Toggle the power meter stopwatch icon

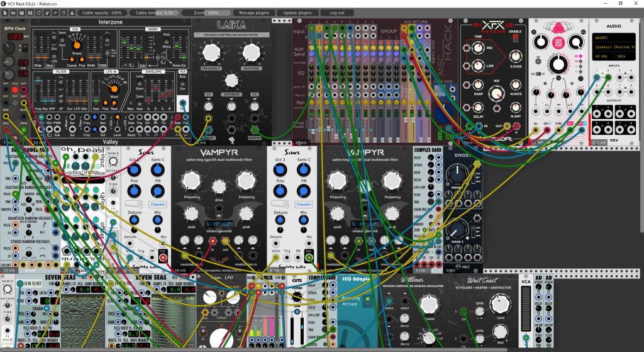click(64, 13)
